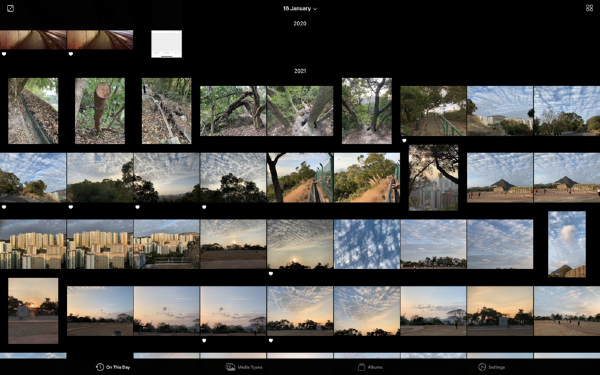600x375 pixels.
Task: Open the white blank screenshot thumbnail in 2020
Action: pyautogui.click(x=166, y=44)
